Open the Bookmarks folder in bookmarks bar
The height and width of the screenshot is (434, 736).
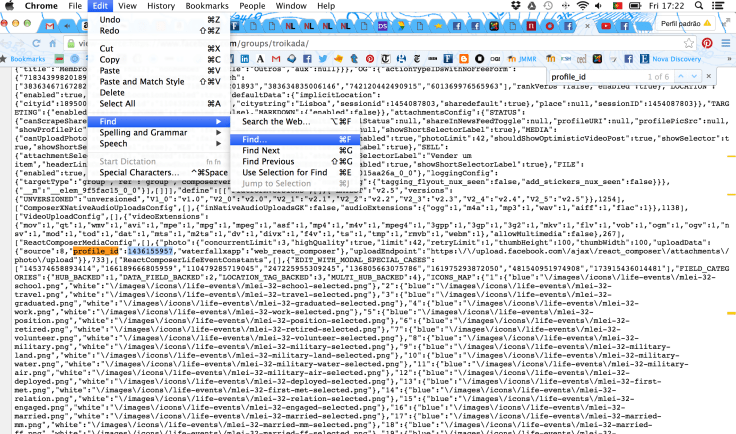coord(23,59)
